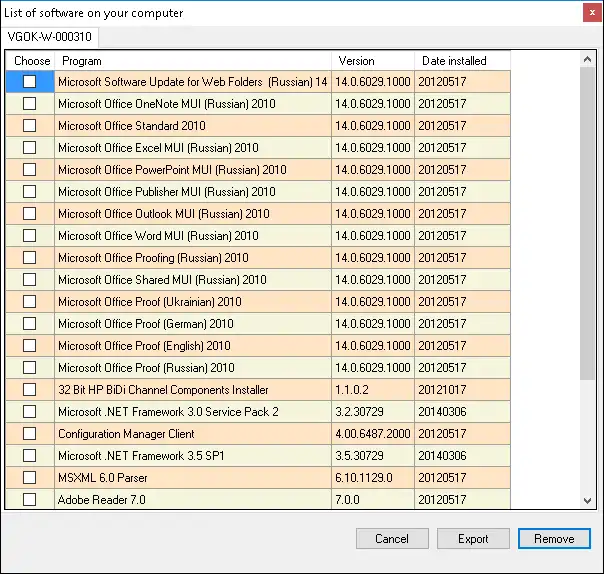Screen dimensions: 604x574
Task: Click version '3.2.30729' cell
Action: click(373, 411)
